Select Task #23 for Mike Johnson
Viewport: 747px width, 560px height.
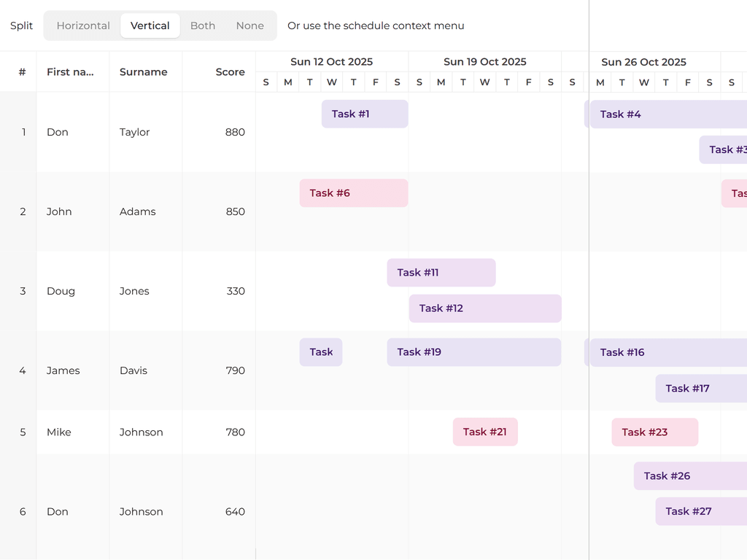click(654, 432)
